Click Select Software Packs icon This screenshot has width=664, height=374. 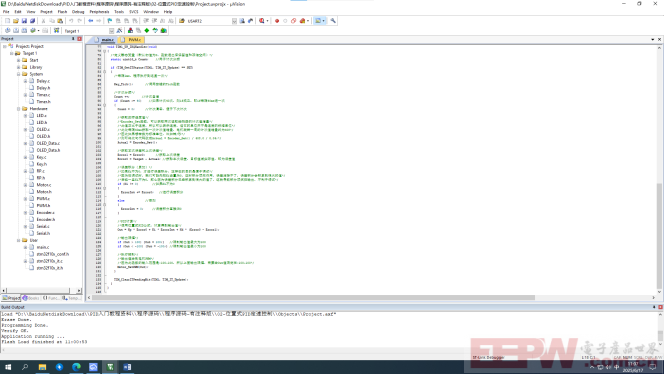[x=155, y=30]
